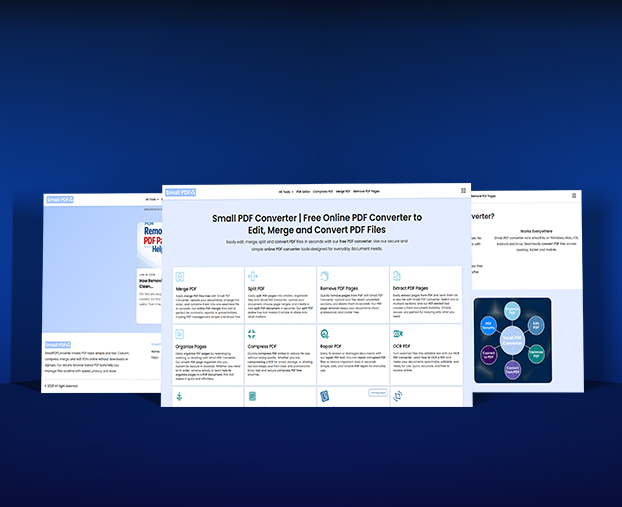Click the Remove PDF Pages card icon
Viewport: 622px width, 507px height.
pyautogui.click(x=325, y=276)
